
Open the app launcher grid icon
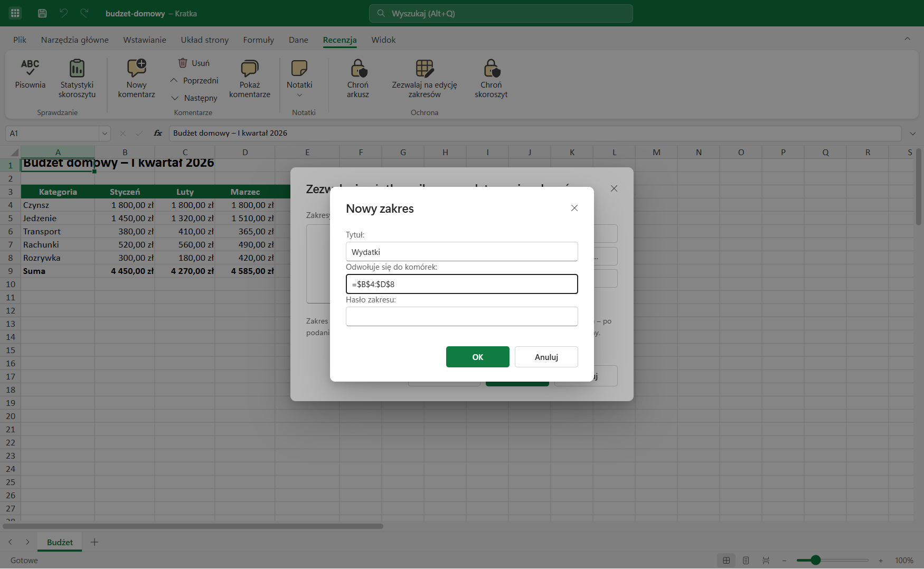[15, 13]
